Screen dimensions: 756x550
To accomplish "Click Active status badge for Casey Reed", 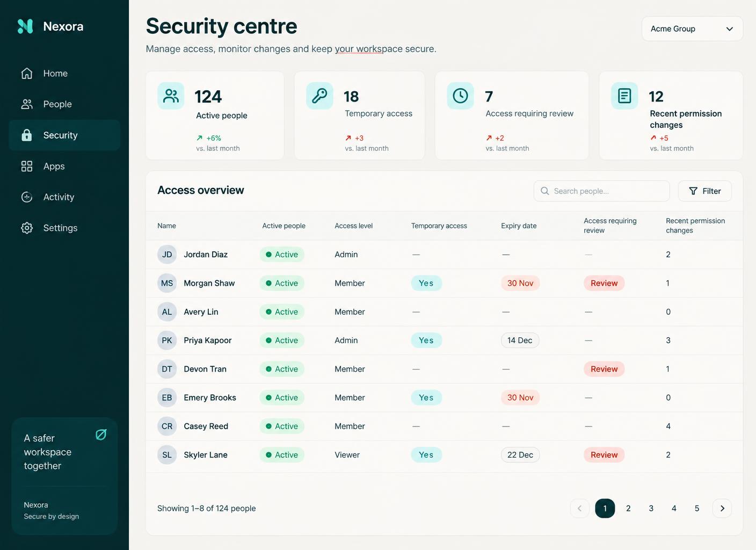I will 282,426.
